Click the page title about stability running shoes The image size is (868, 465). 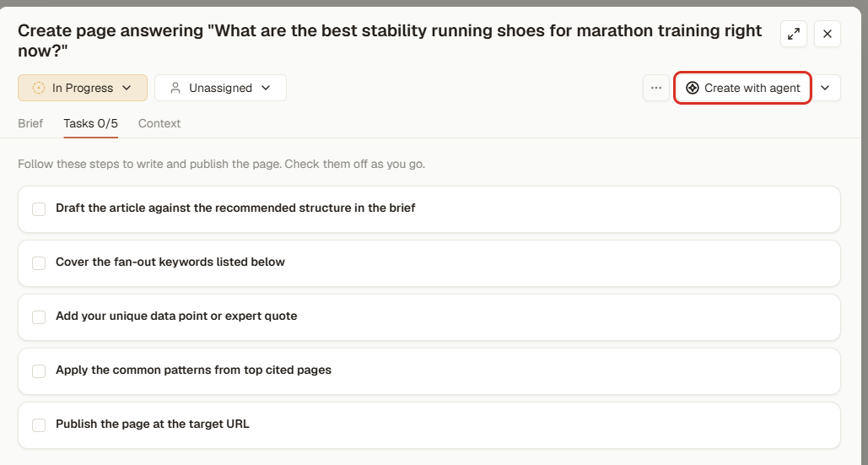point(390,41)
